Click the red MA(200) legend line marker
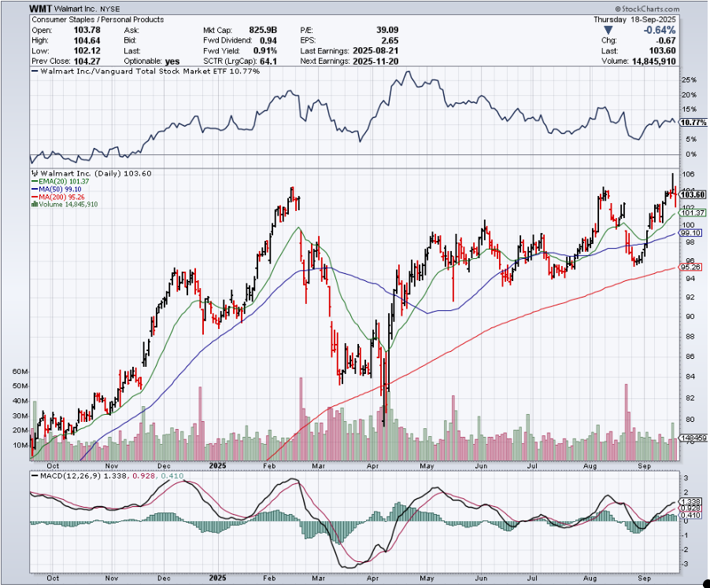This screenshot has width=710, height=588. tap(35, 197)
